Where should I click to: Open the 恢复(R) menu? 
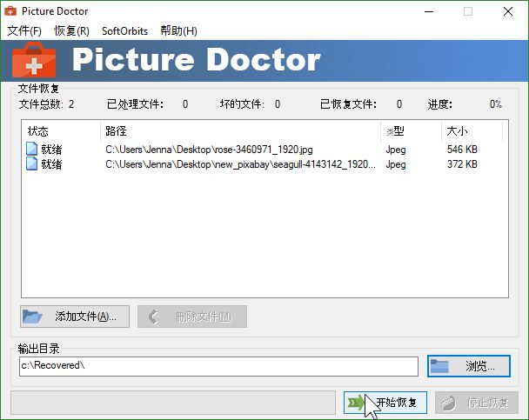coord(71,30)
